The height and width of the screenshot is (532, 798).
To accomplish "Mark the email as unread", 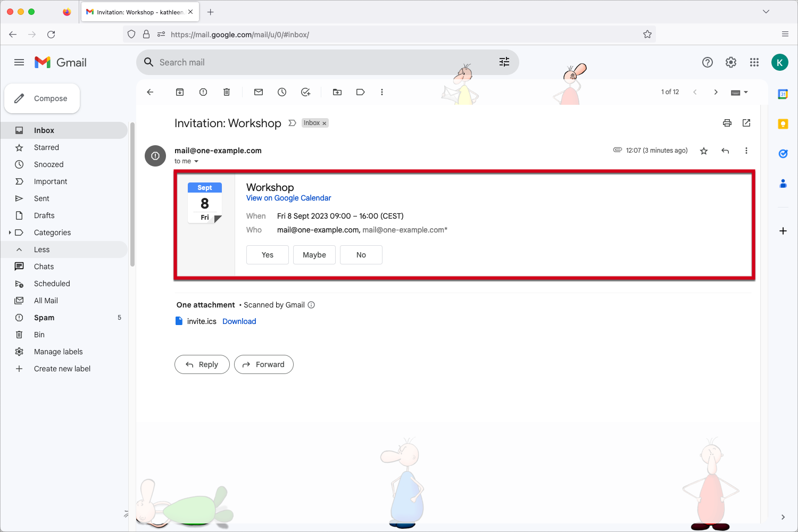I will [x=258, y=92].
